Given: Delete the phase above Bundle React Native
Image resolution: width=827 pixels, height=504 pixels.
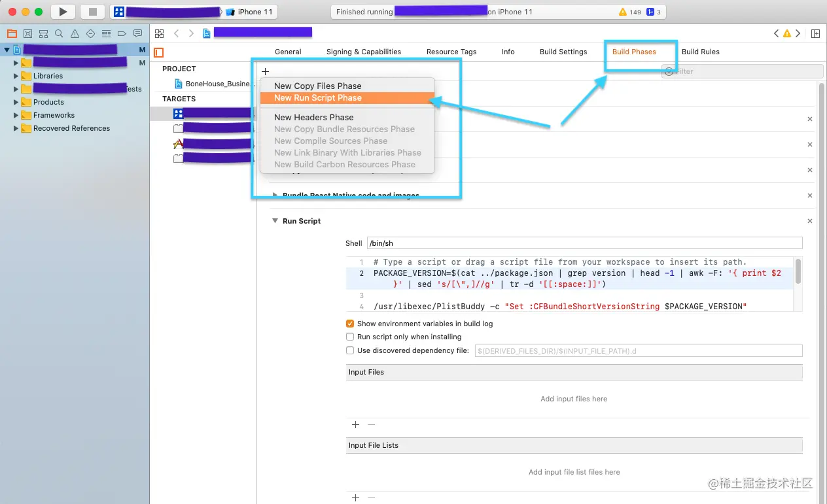Looking at the screenshot, I should pyautogui.click(x=810, y=170).
